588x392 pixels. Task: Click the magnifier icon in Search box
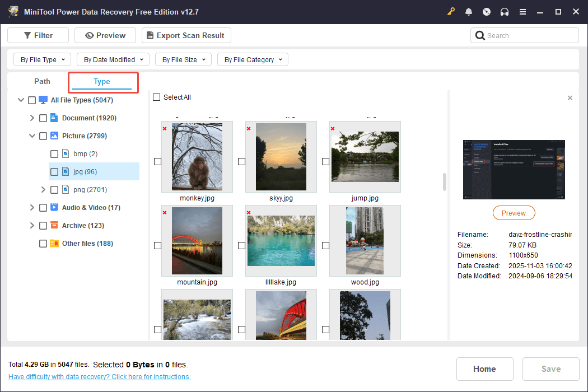(480, 36)
